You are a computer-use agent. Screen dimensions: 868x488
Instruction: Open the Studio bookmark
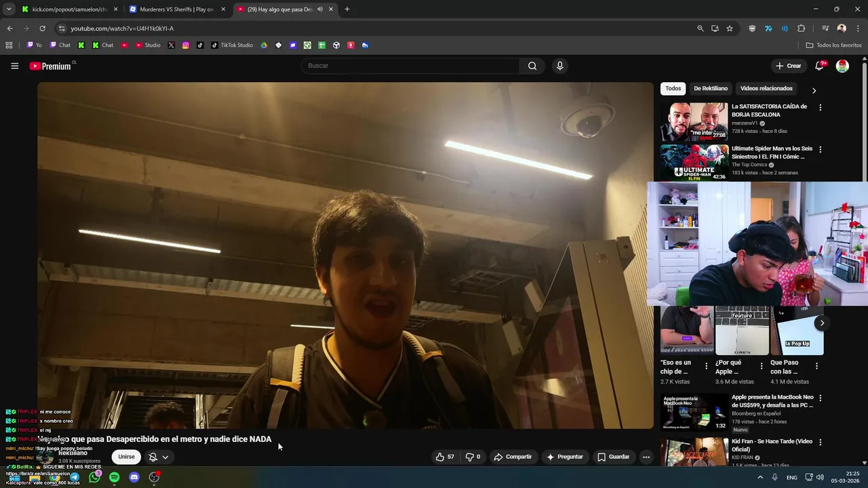[148, 45]
